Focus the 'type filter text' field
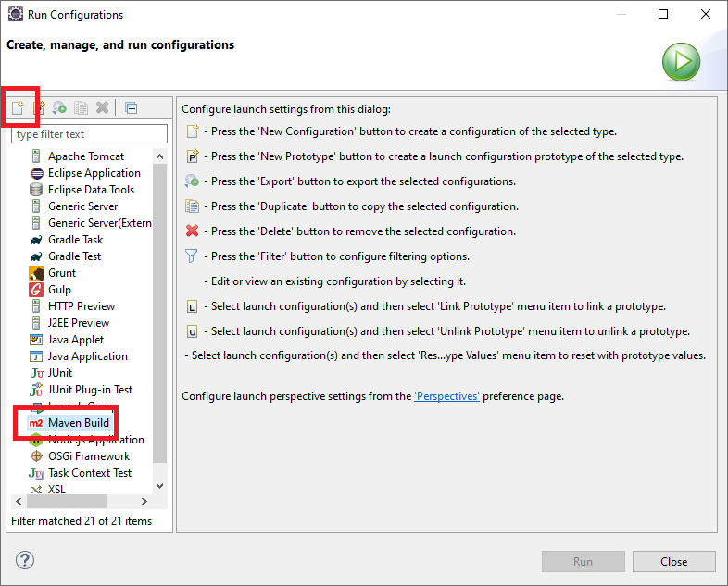 pyautogui.click(x=89, y=134)
